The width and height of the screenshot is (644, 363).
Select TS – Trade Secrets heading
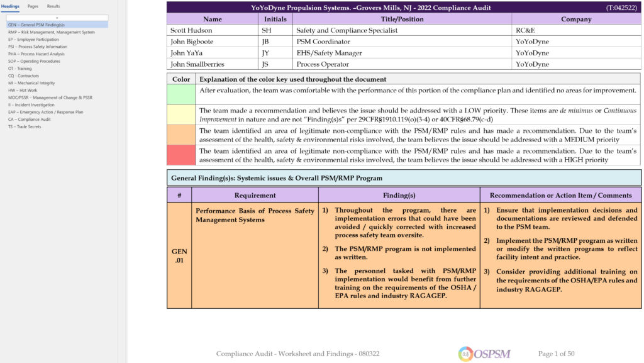(x=25, y=126)
